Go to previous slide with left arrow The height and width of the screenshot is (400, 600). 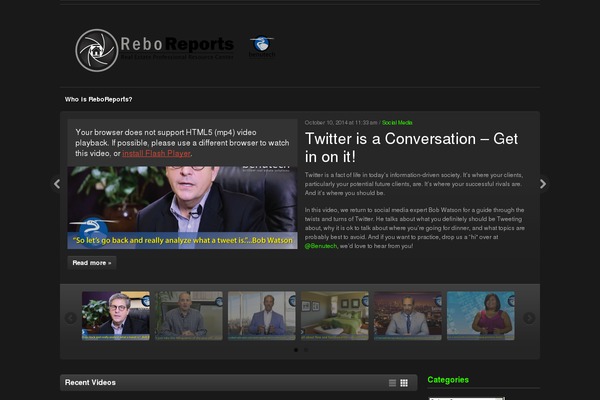click(x=57, y=184)
